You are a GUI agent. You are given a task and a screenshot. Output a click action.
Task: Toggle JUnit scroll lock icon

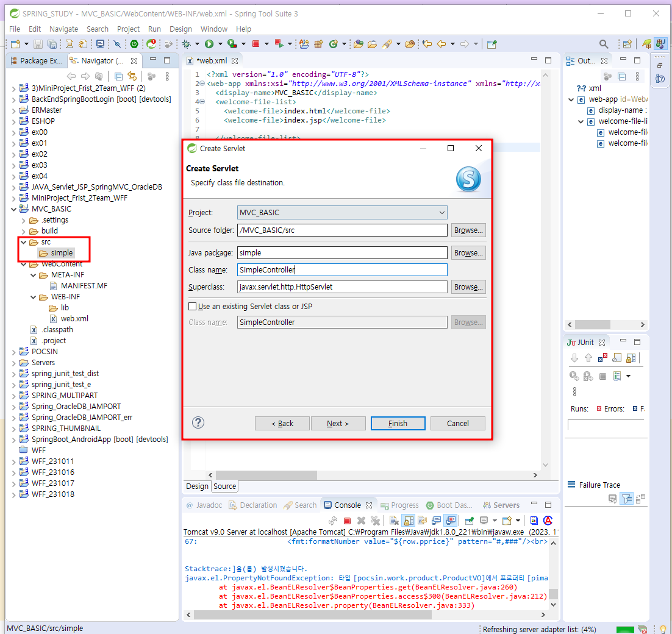point(631,358)
